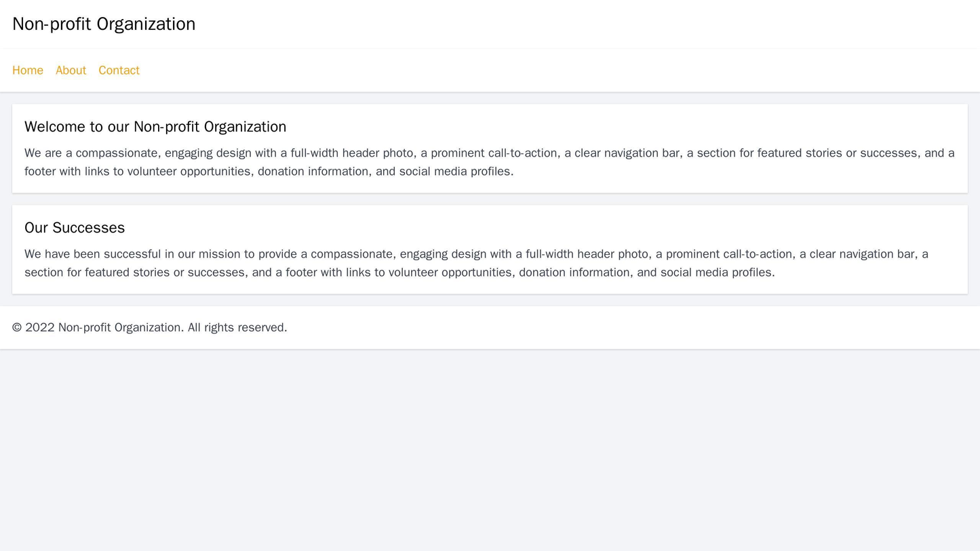
Task: Click the line starting "We are a compassionate"
Action: tap(489, 153)
